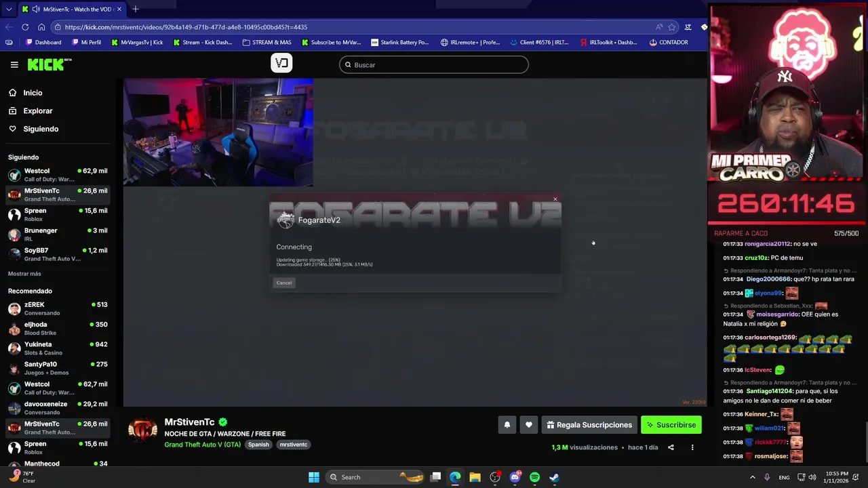Click the share icon near visualizaciones
The width and height of the screenshot is (868, 488).
671,447
